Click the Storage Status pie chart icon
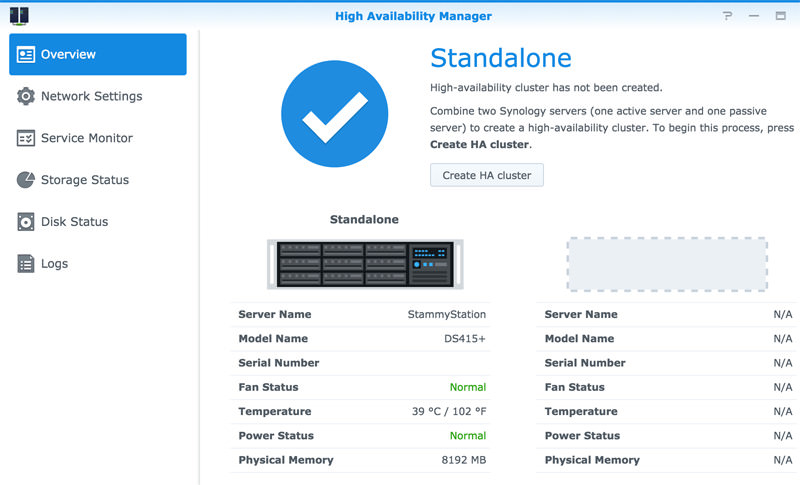This screenshot has height=485, width=800. click(x=26, y=180)
